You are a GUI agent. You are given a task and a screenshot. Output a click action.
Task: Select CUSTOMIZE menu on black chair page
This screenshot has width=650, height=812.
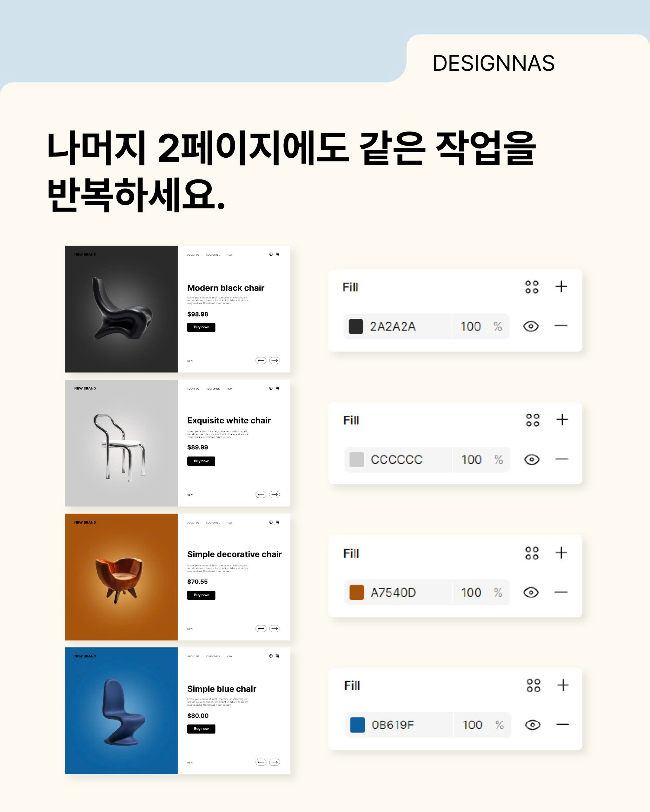pos(213,255)
